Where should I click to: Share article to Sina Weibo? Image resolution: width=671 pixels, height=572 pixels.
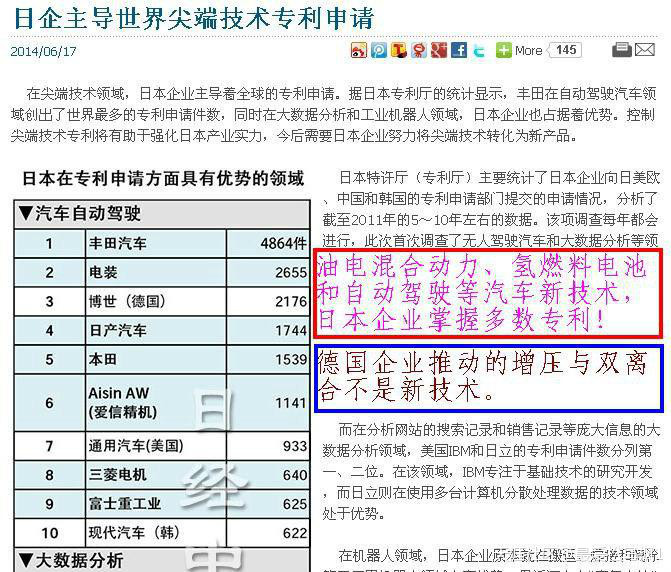click(358, 50)
